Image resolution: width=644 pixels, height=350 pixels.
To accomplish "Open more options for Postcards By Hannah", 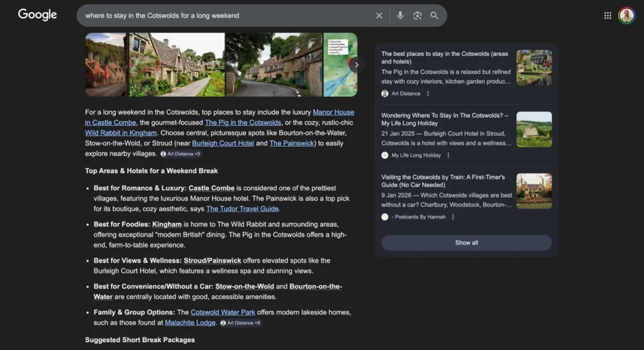I will (x=453, y=217).
